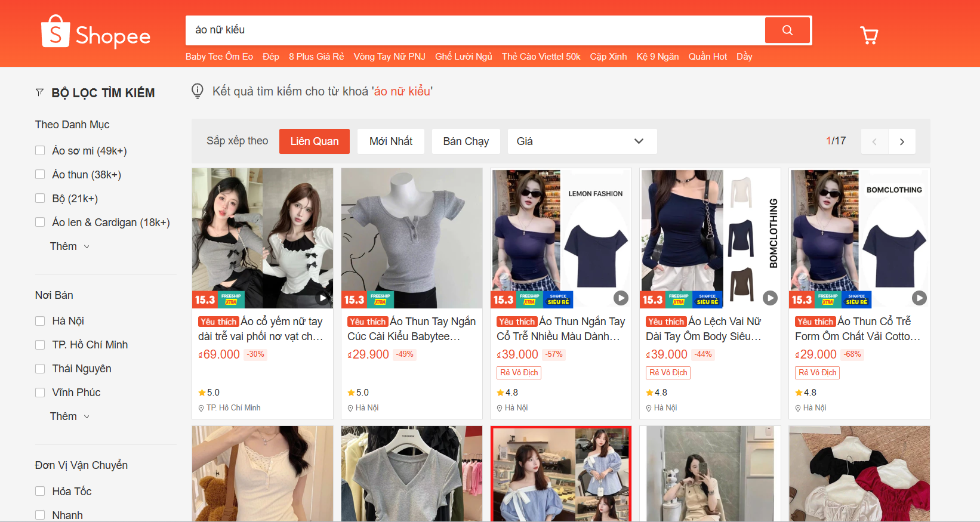Open the shopping cart icon

pyautogui.click(x=869, y=35)
